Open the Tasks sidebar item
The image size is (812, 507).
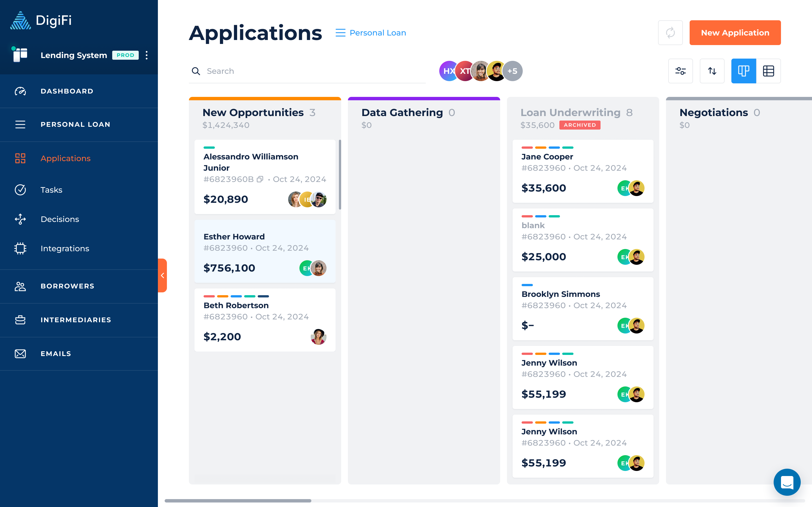[51, 190]
